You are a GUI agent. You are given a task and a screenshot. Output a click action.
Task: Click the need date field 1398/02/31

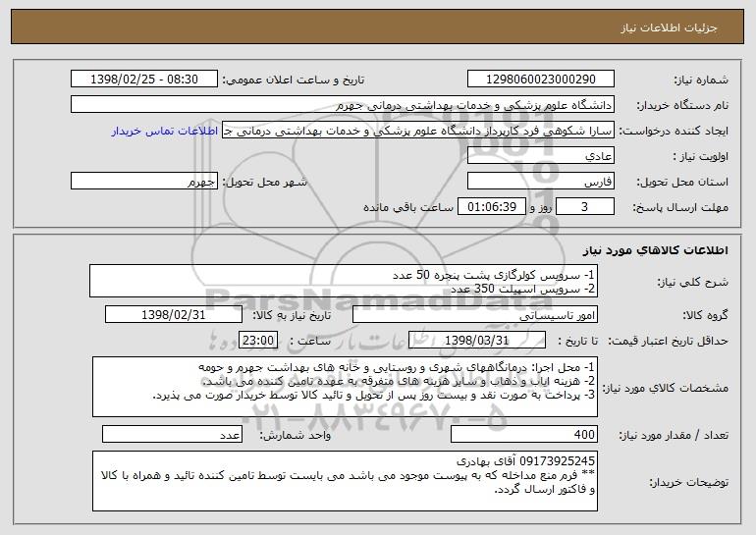click(174, 315)
